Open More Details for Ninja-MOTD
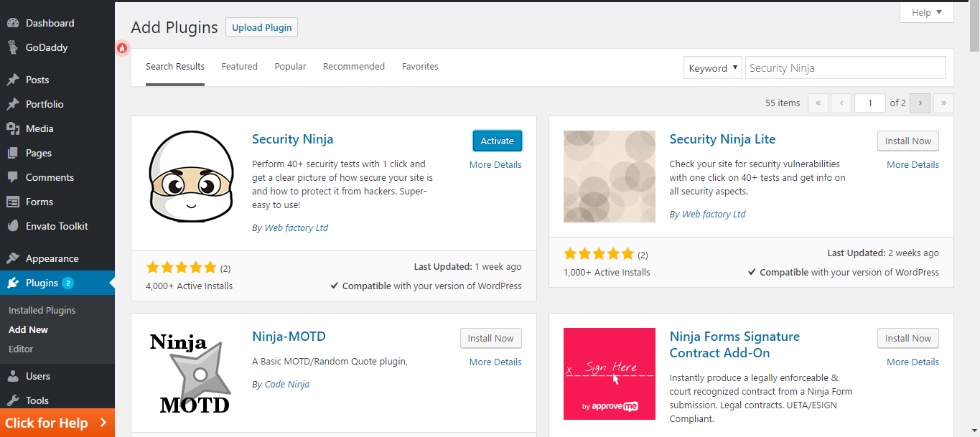 pos(495,362)
